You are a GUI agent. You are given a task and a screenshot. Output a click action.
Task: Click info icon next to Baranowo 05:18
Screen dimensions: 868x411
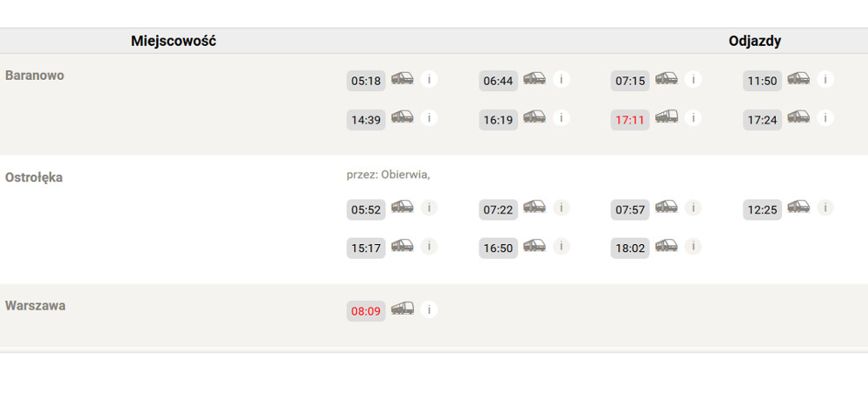coord(429,79)
